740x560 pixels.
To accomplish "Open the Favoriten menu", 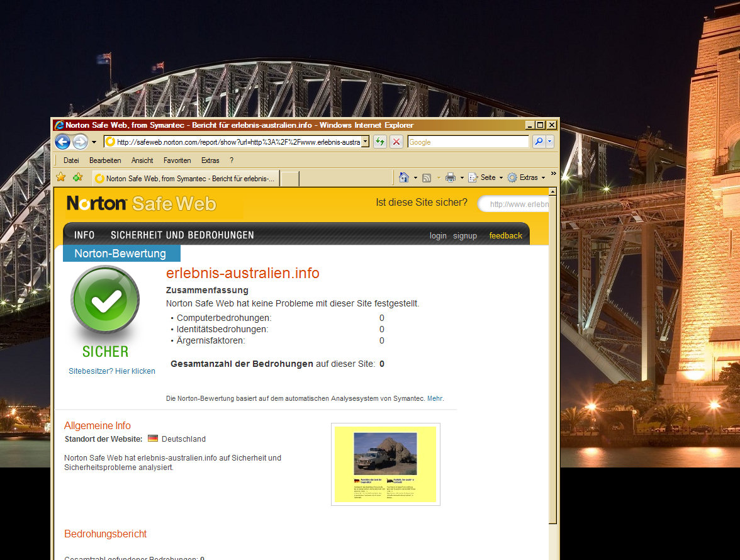I will click(177, 160).
